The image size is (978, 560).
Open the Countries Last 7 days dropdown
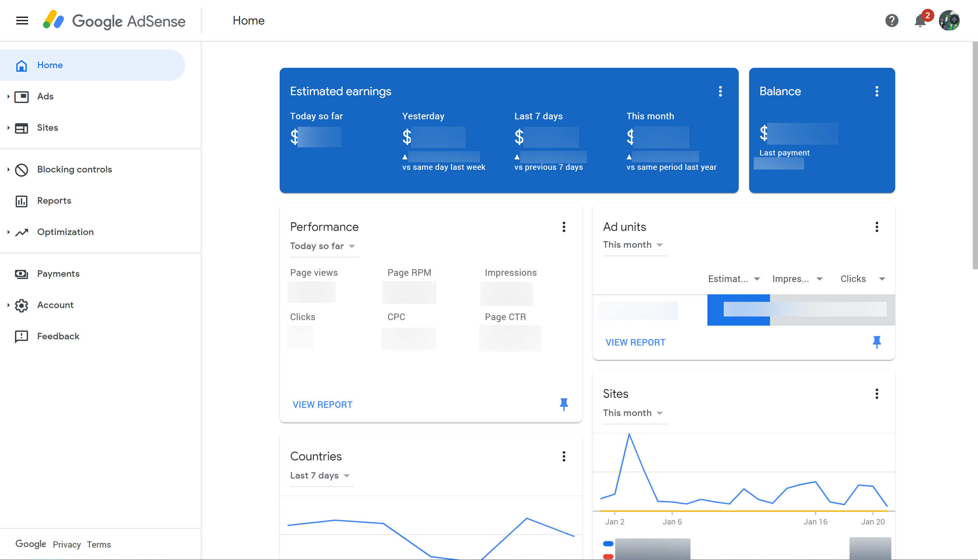coord(321,475)
